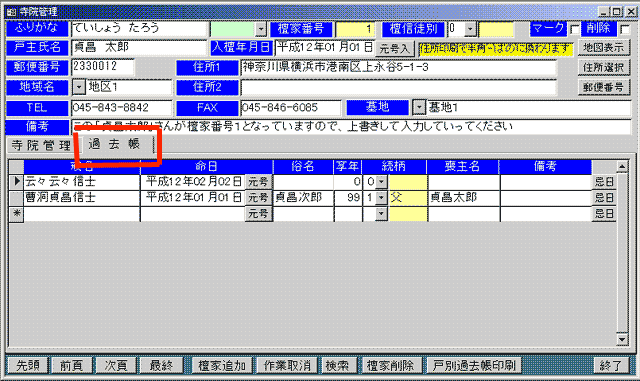Open the 地域名 dropdown arrow
The height and width of the screenshot is (381, 640).
point(79,87)
